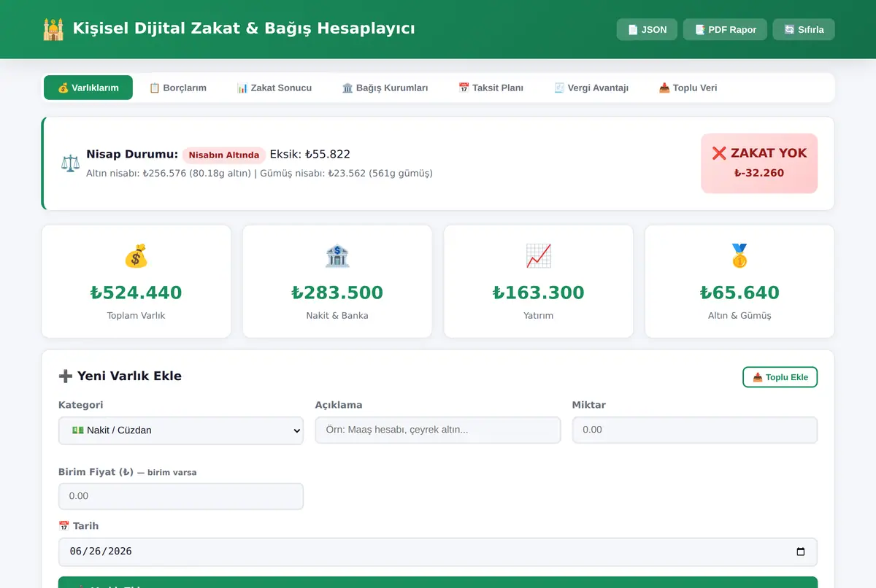Screen dimensions: 876x588
Task: Open the Vergi Avantajı tab
Action: (591, 88)
